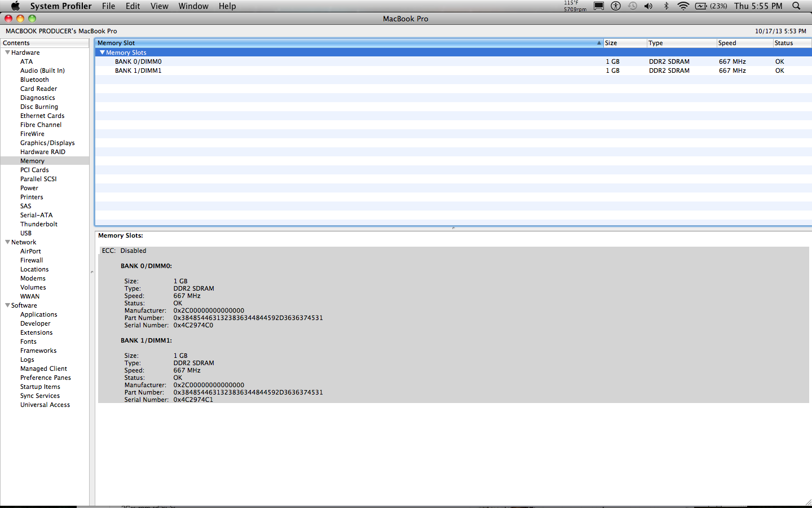Open the display mirroring menu icon

click(599, 6)
